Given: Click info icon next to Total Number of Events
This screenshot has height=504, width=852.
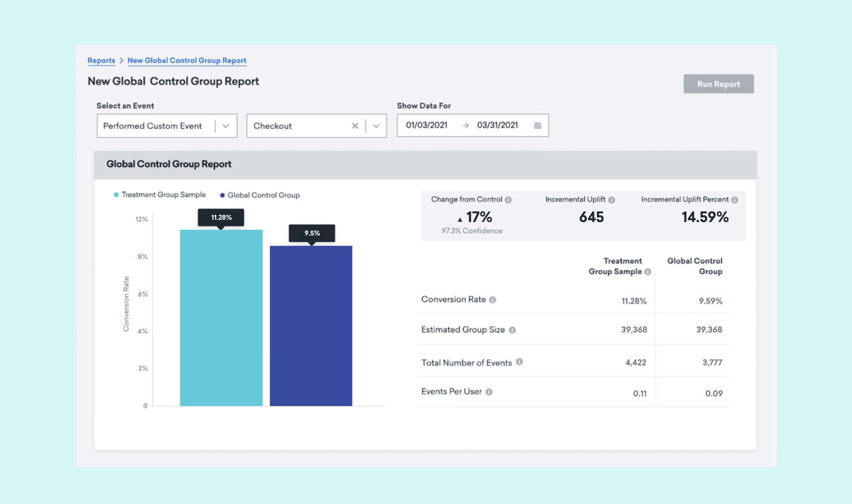Looking at the screenshot, I should pyautogui.click(x=519, y=362).
